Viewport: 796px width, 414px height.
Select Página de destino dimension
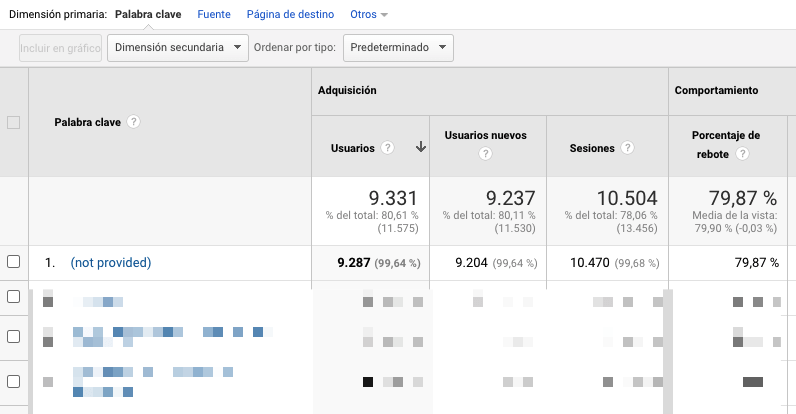[x=290, y=15]
